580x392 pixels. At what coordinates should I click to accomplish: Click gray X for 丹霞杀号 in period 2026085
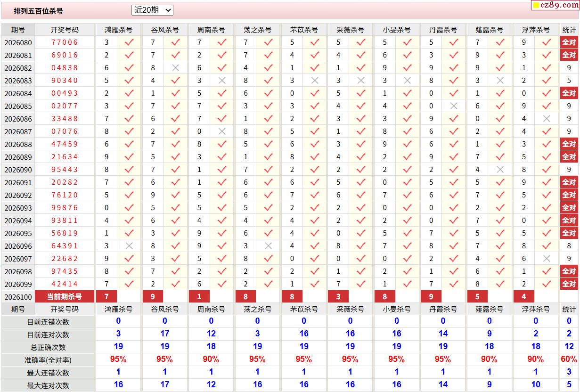pos(453,106)
